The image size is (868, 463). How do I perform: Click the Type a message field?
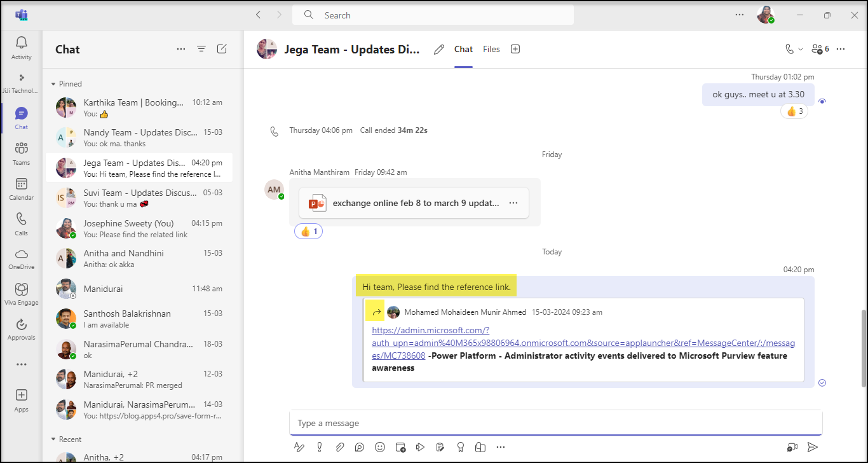[x=555, y=423]
